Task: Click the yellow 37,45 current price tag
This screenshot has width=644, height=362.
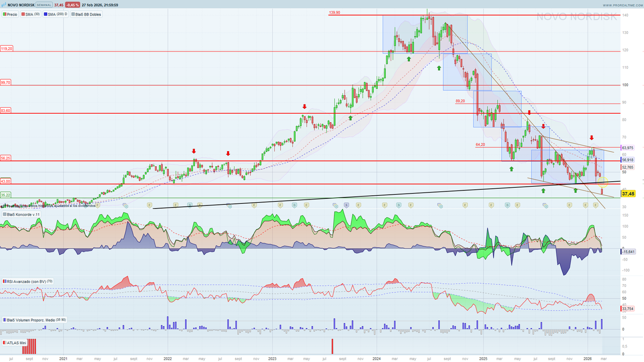Action: click(628, 194)
